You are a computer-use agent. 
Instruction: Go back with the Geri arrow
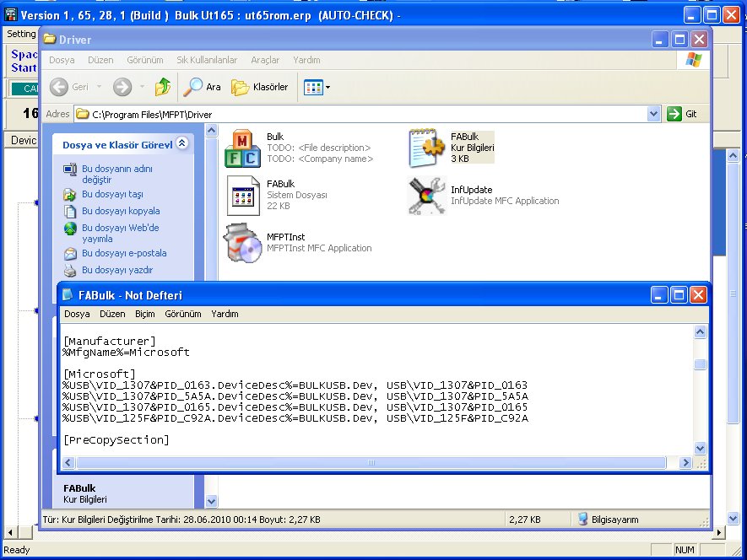[69, 87]
